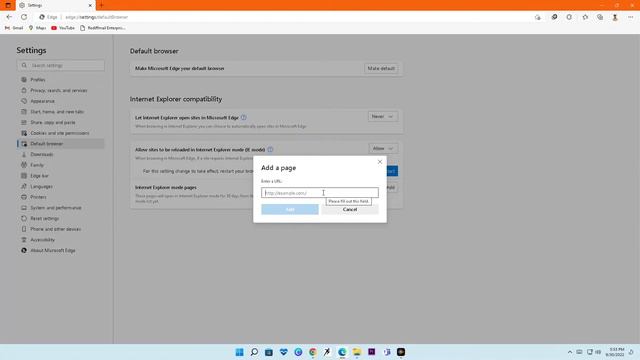This screenshot has width=640, height=360.
Task: Open Family settings section
Action: pos(37,165)
